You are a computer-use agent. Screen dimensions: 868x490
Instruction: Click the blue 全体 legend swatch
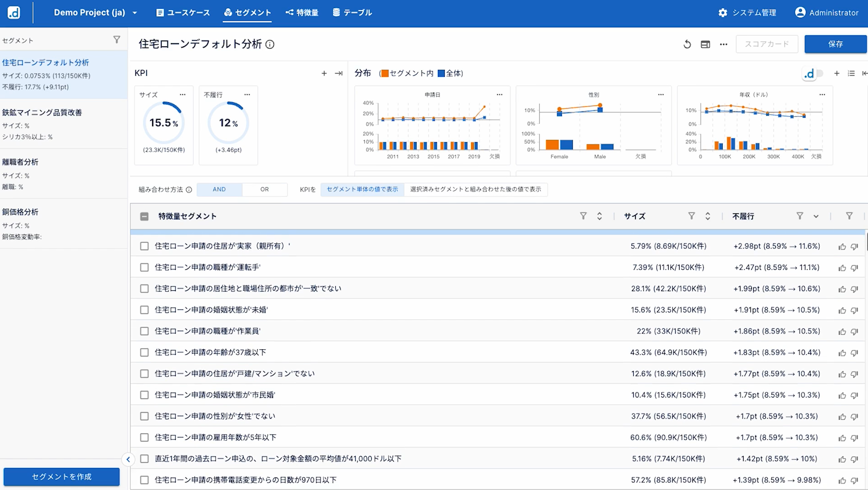tap(441, 73)
